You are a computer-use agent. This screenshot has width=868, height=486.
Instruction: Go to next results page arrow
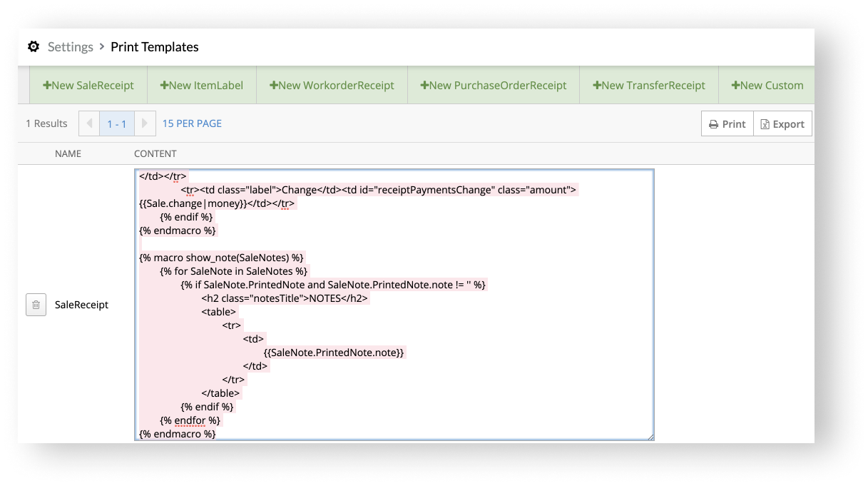145,123
